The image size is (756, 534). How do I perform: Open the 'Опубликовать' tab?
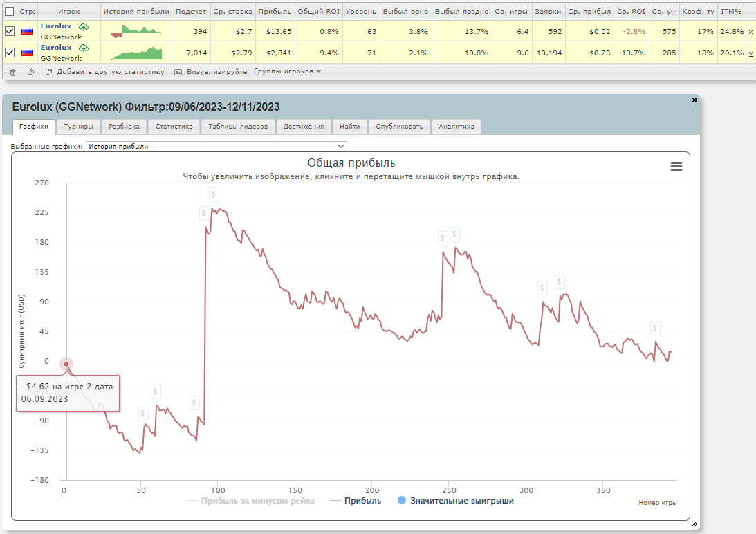point(399,127)
